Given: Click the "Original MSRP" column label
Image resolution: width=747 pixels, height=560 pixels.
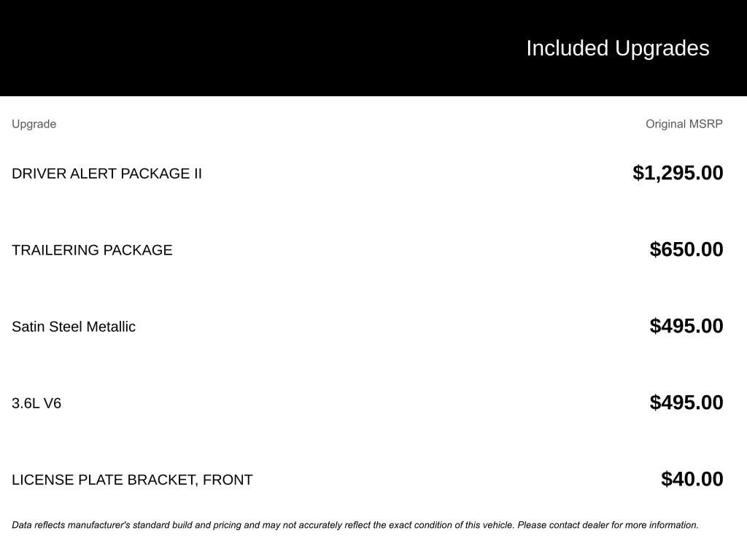Looking at the screenshot, I should tap(684, 124).
